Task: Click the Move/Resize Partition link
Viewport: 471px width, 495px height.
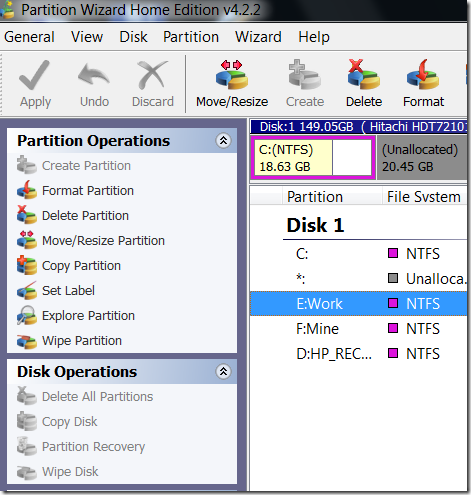Action: click(x=103, y=241)
